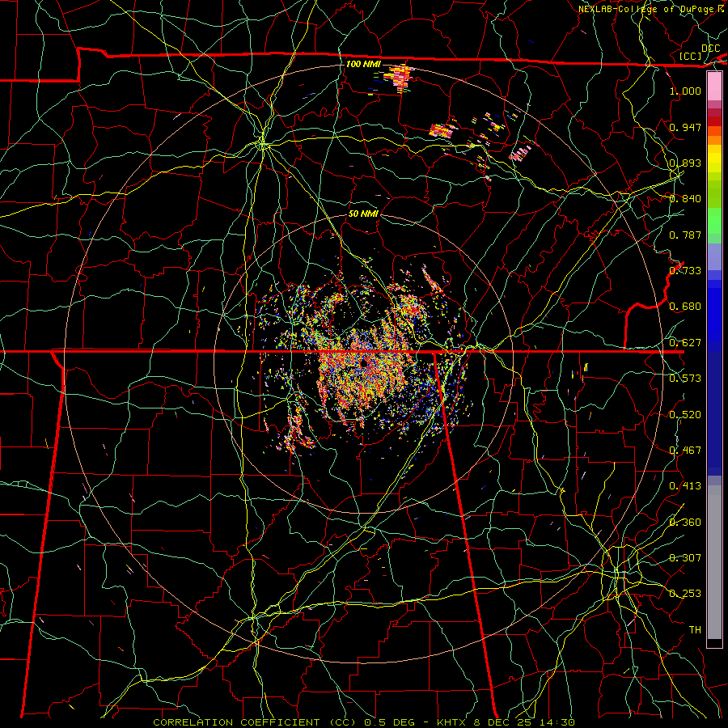Click the 0.253 value on the color scale

point(685,594)
